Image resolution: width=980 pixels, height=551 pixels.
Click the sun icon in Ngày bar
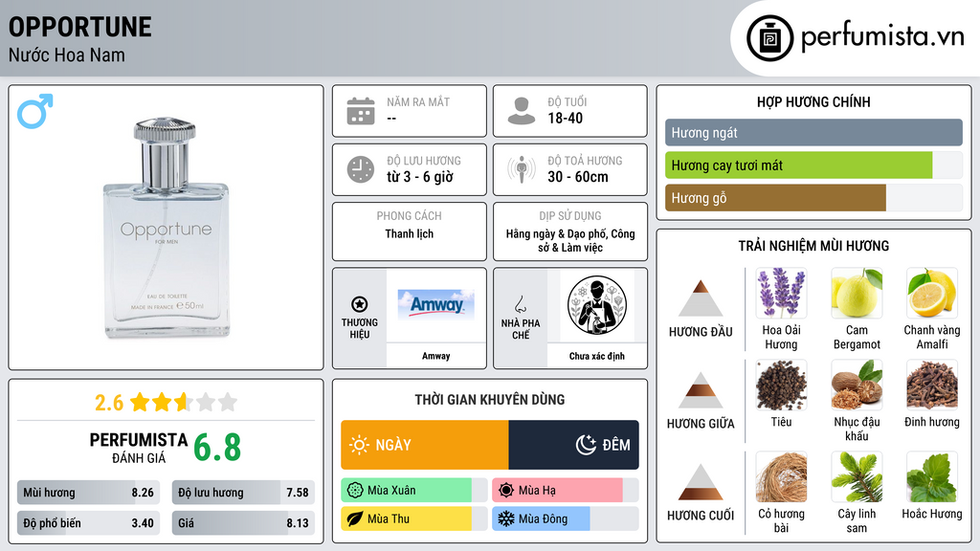point(360,445)
